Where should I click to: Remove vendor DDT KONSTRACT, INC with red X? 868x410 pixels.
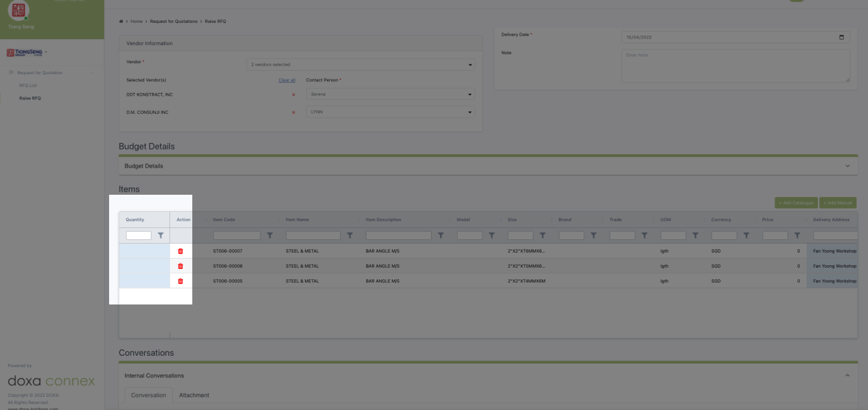point(294,95)
